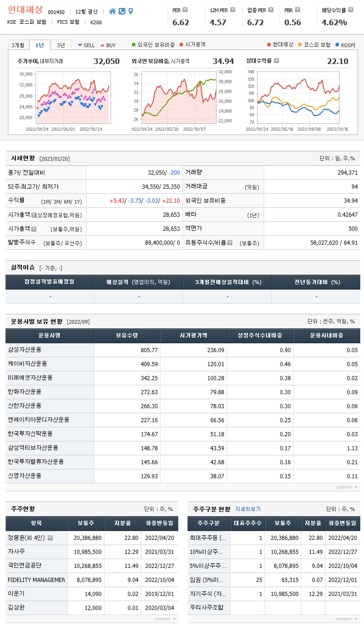Click 우리사주조합 row label
364x631 pixels.
tap(207, 608)
